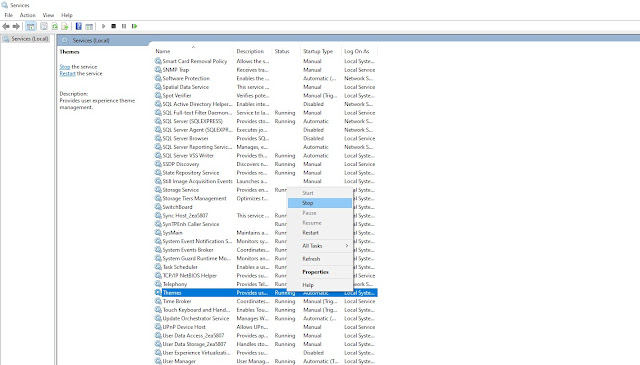Click the gear icon beside SQL Server Browser
This screenshot has height=365, width=640.
(158, 138)
